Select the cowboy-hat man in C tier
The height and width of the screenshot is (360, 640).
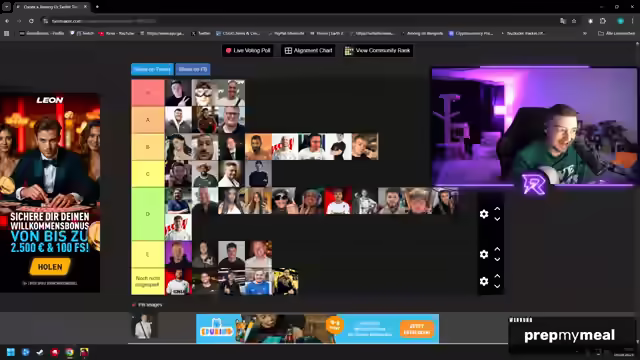(x=205, y=174)
